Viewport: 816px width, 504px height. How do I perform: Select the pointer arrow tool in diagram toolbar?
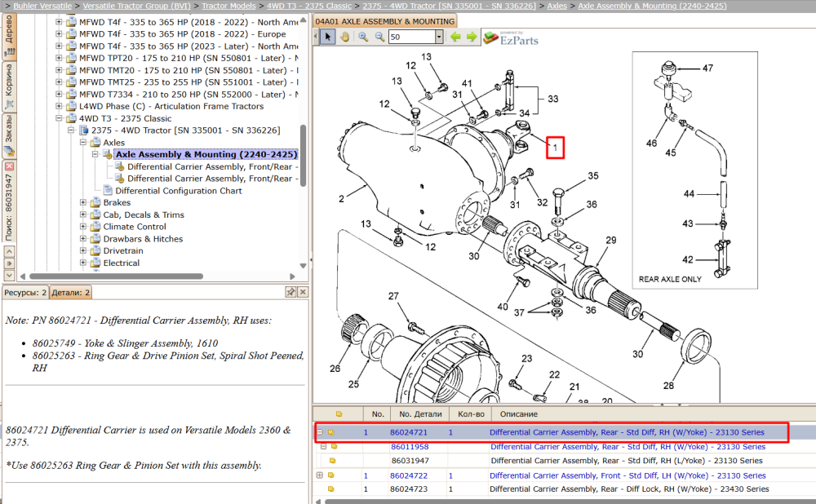(x=327, y=37)
